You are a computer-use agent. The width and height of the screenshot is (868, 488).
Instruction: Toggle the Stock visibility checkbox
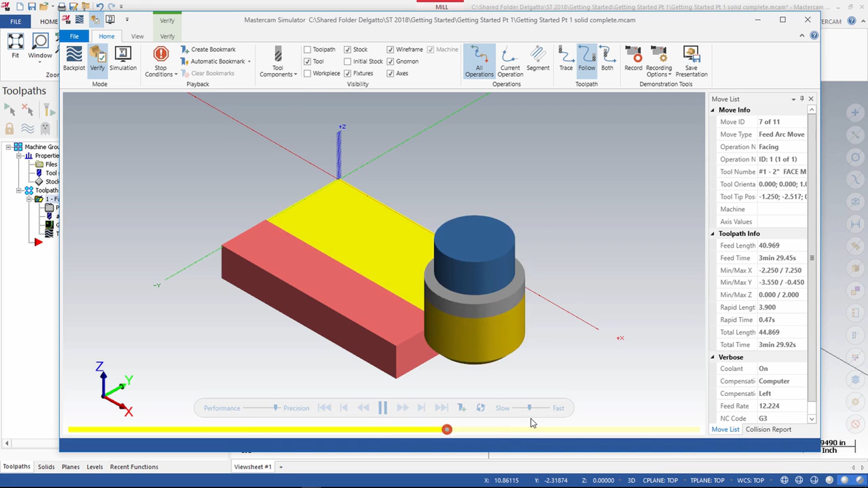point(348,49)
